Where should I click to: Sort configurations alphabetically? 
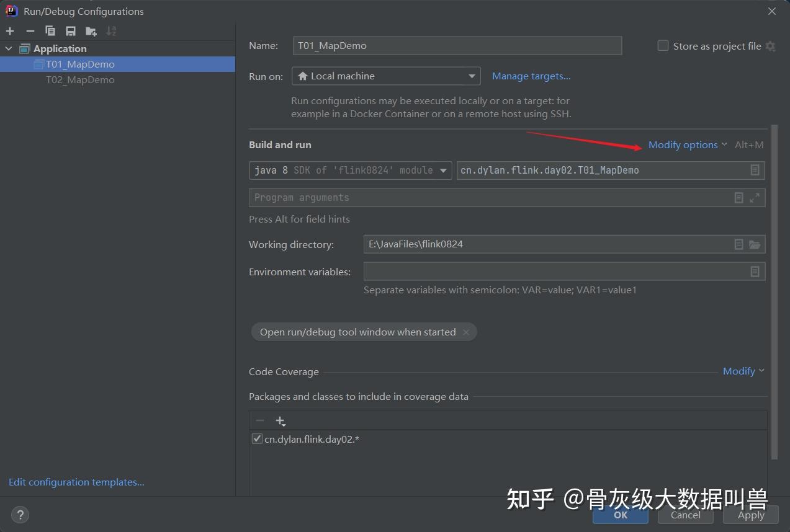[x=111, y=30]
